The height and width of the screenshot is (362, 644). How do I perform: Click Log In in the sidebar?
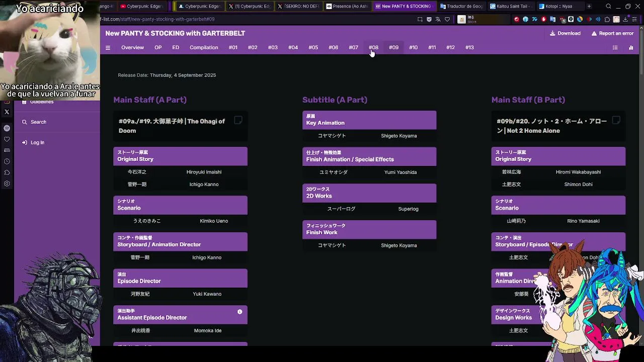pos(37,143)
